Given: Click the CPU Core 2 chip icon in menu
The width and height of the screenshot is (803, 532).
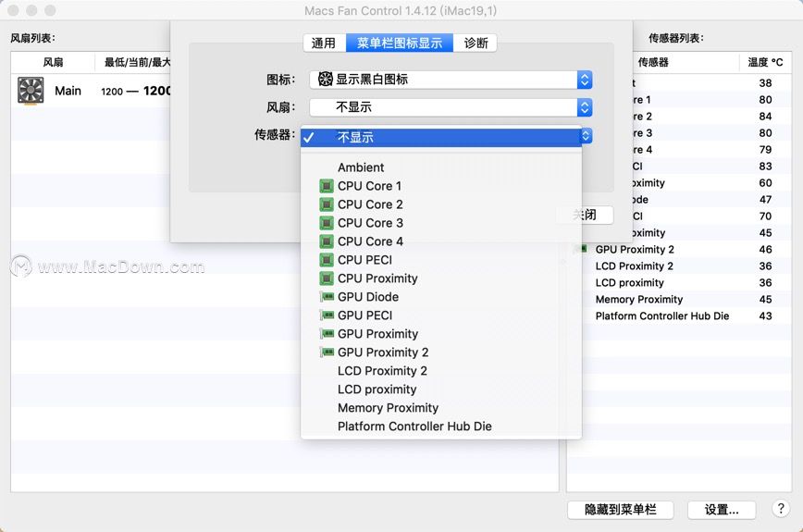Looking at the screenshot, I should pos(327,204).
